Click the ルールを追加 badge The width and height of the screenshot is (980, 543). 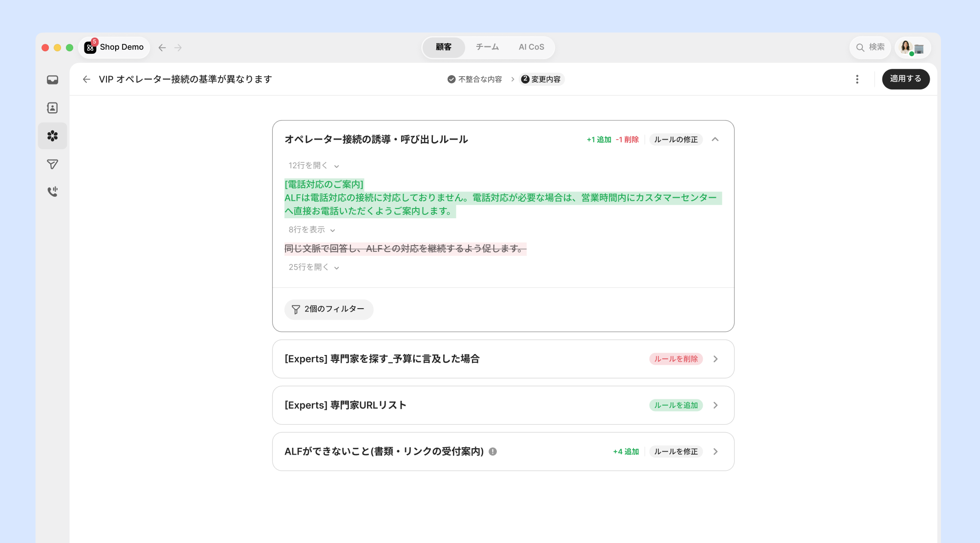coord(675,405)
